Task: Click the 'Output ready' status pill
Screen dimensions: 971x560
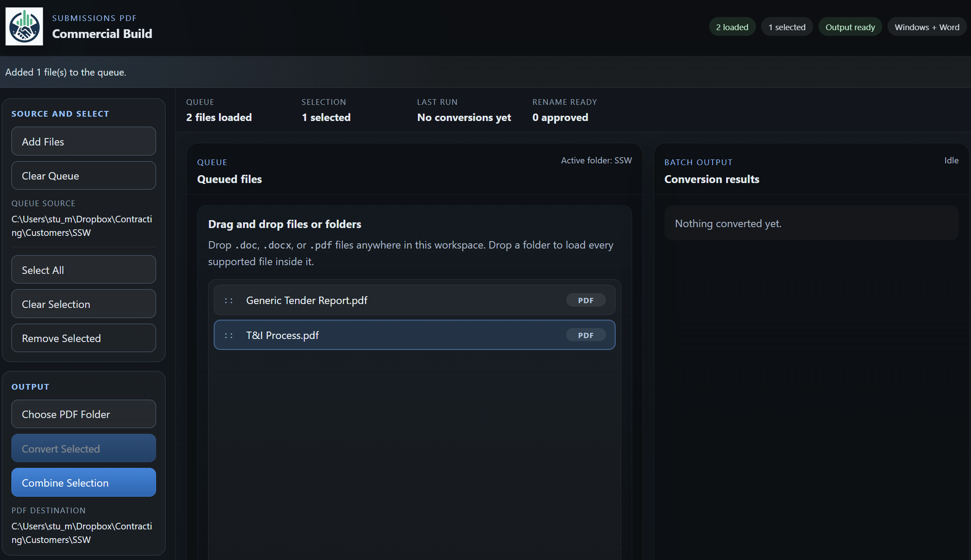Action: click(850, 27)
